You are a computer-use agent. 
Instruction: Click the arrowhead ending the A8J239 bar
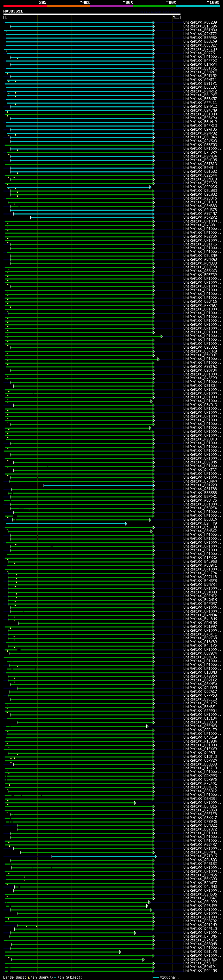tap(154, 23)
